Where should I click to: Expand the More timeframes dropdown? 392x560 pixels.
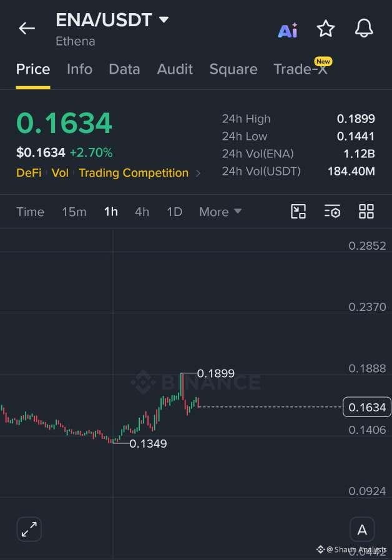[x=220, y=212]
